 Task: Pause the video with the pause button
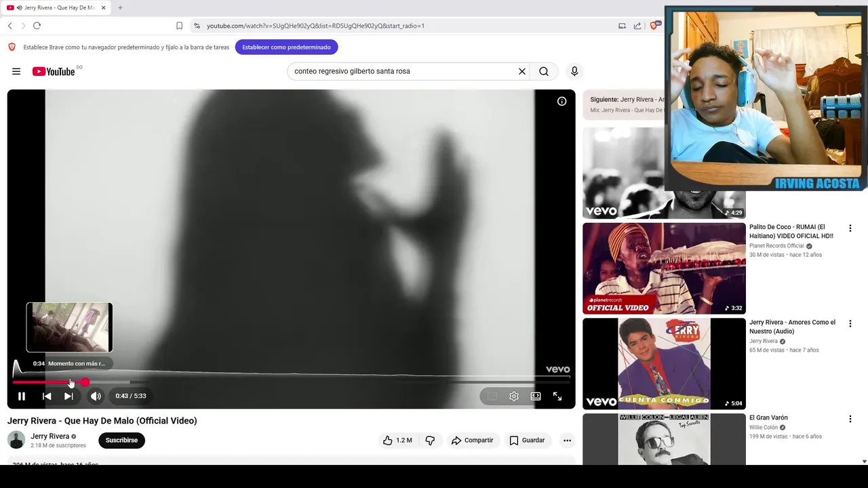(x=21, y=396)
